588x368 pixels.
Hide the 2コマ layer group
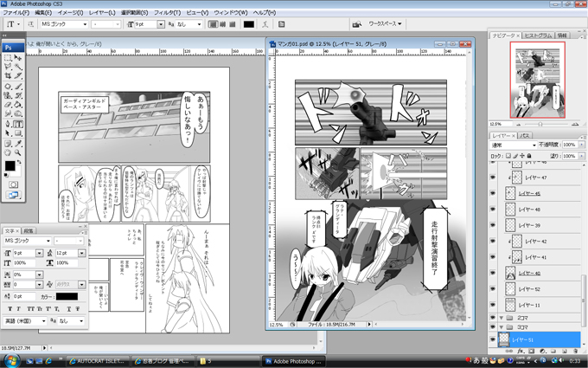click(x=492, y=318)
